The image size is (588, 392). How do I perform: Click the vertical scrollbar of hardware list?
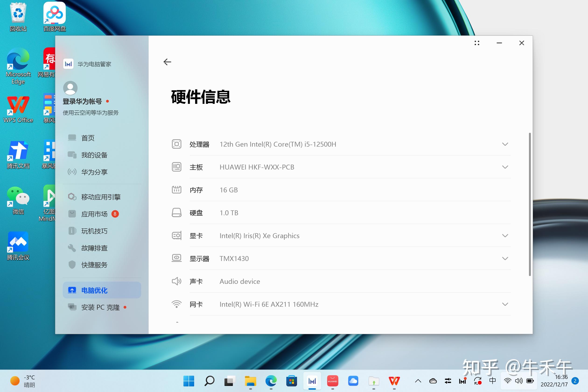(x=530, y=204)
